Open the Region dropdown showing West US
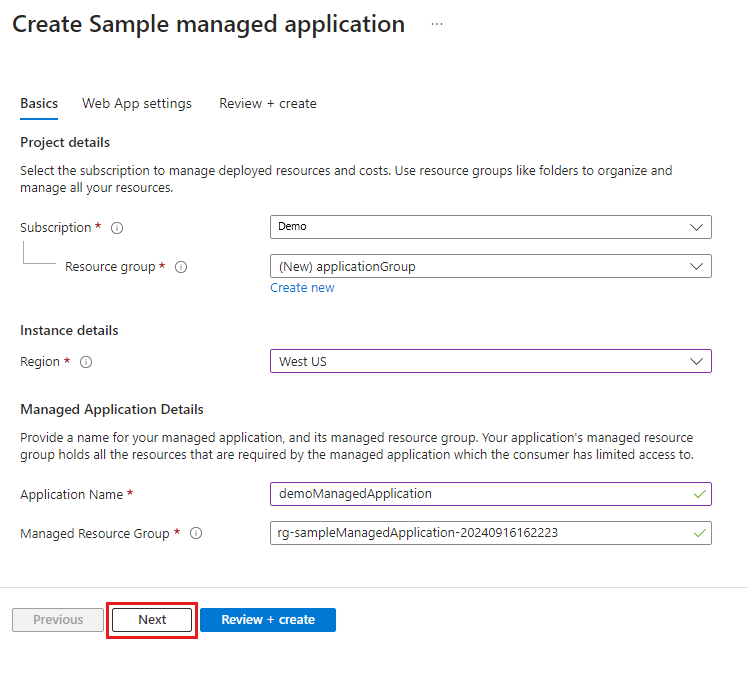 490,361
